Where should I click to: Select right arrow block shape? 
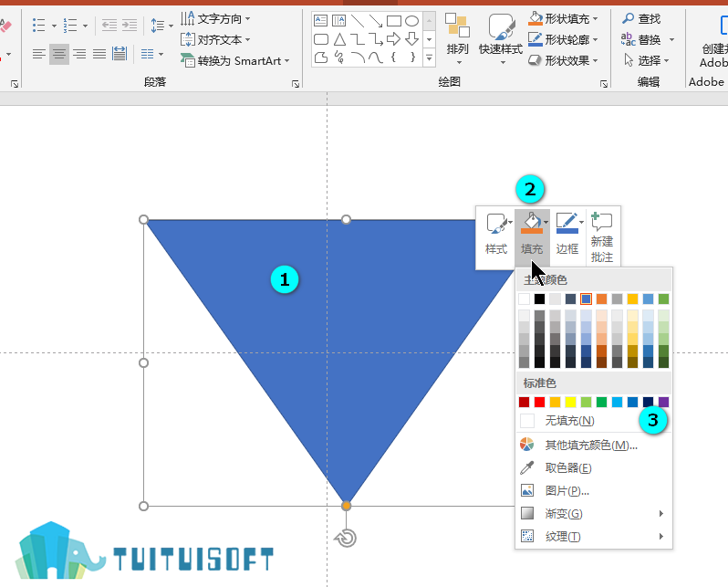pyautogui.click(x=394, y=39)
